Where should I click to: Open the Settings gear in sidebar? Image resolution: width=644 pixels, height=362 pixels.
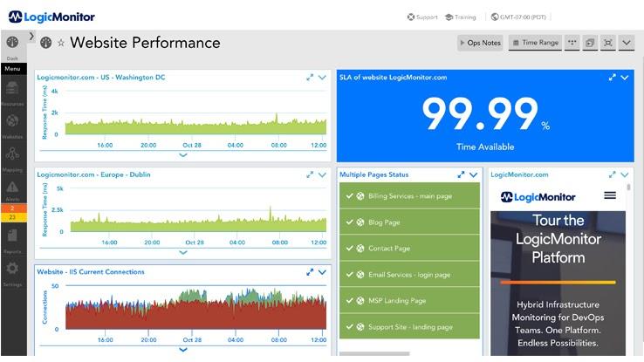[12, 271]
